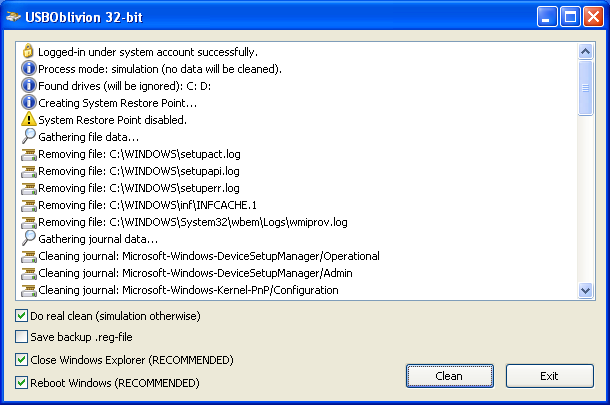Enable Save backup .reg-file option
The image size is (610, 405).
22,337
